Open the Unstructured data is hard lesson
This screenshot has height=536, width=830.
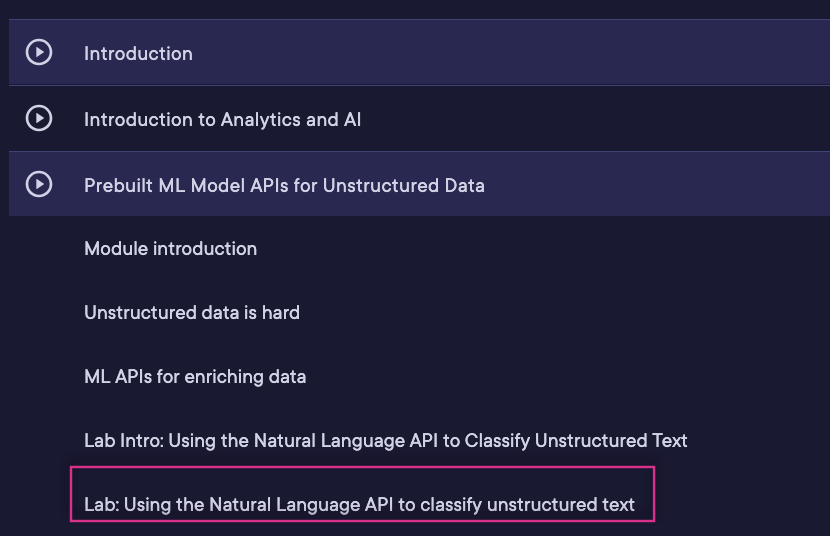(192, 313)
